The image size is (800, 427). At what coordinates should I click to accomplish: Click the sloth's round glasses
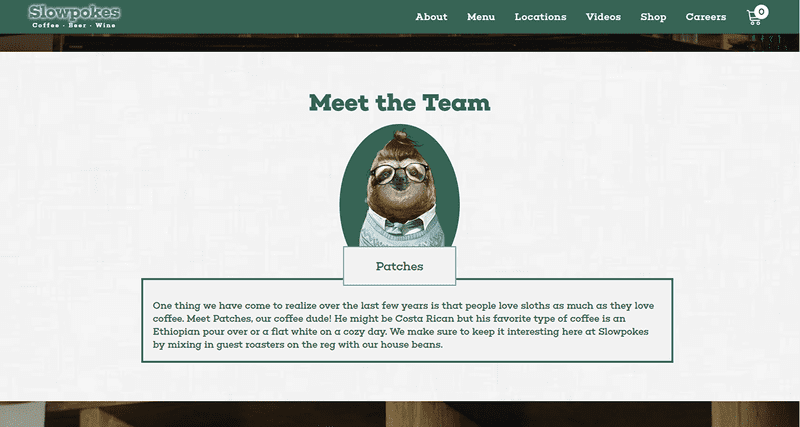(x=399, y=173)
